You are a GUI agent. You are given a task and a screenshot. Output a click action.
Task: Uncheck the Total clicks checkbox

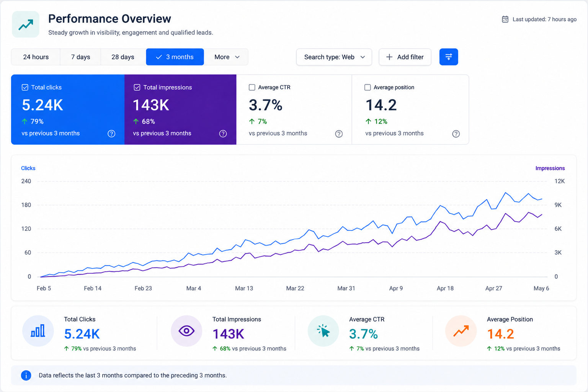tap(25, 87)
